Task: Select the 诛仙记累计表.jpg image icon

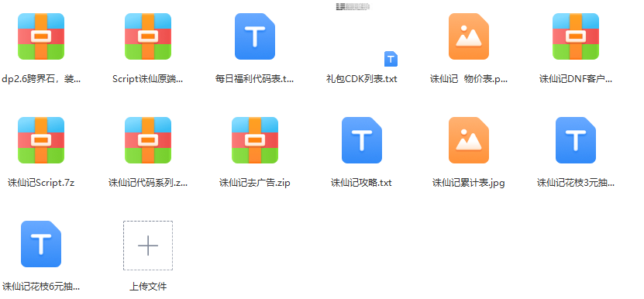Action: [x=469, y=140]
